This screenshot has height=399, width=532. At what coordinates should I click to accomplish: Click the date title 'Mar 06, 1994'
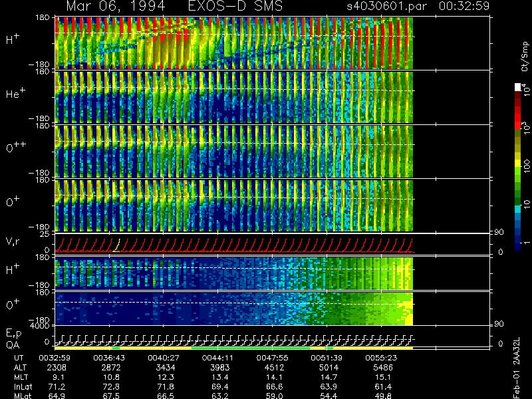click(115, 7)
